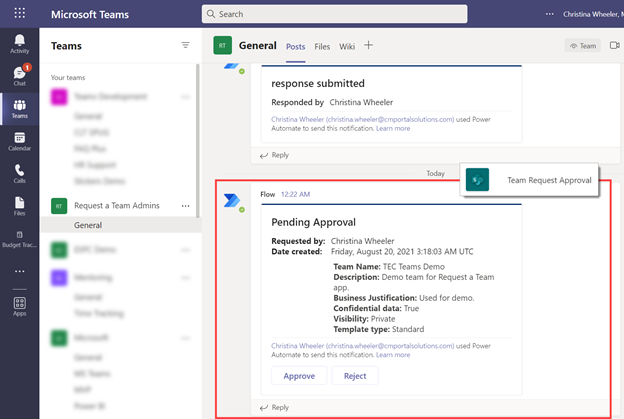Open Learn more in response submitted card
624x419 pixels.
393,129
